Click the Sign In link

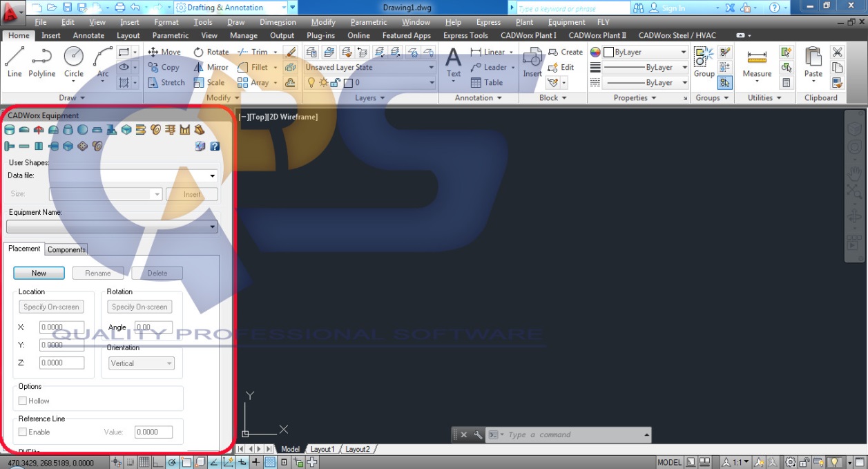click(x=673, y=8)
